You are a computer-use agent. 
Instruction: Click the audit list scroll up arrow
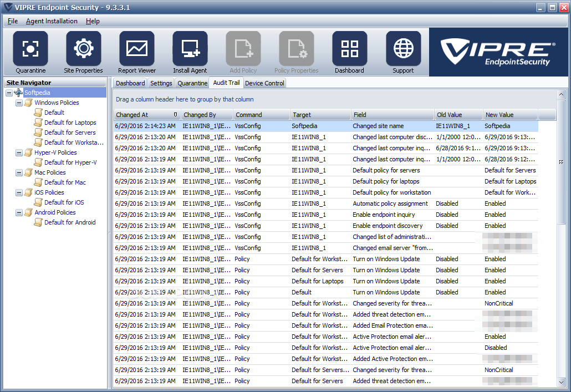562,95
